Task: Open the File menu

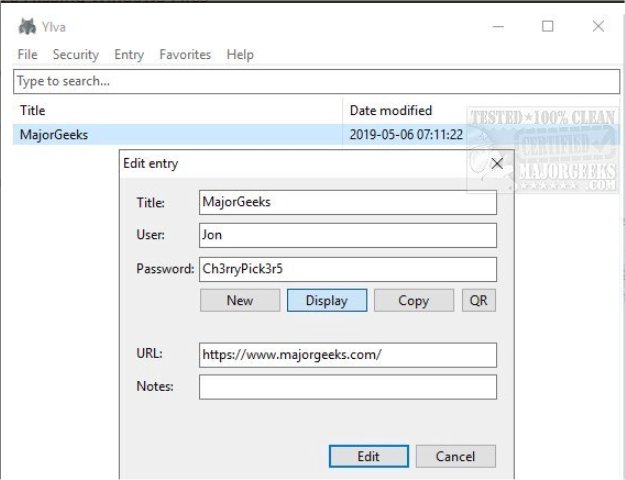Action: [x=28, y=54]
